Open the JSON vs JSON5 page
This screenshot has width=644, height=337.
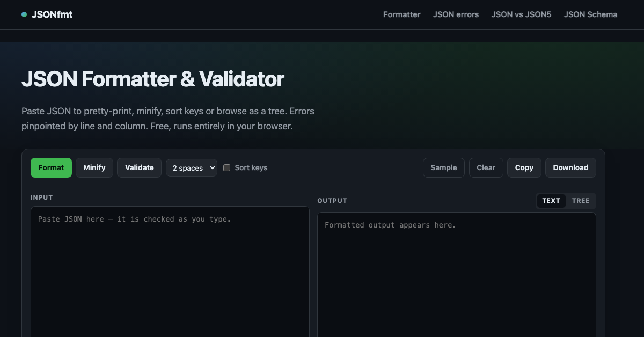(x=521, y=14)
